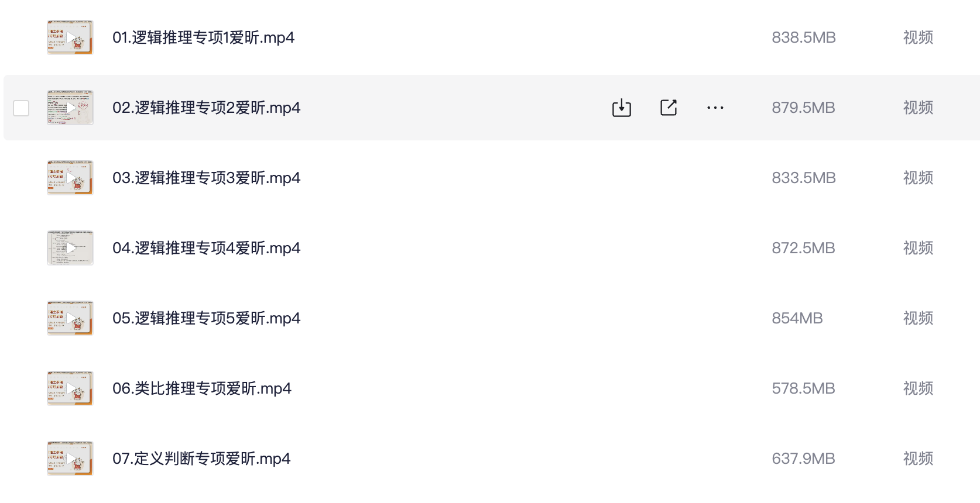This screenshot has width=980, height=503.
Task: Select the thumbnail of 05.逻辑推理专项5爱昕.mp4
Action: (x=70, y=318)
